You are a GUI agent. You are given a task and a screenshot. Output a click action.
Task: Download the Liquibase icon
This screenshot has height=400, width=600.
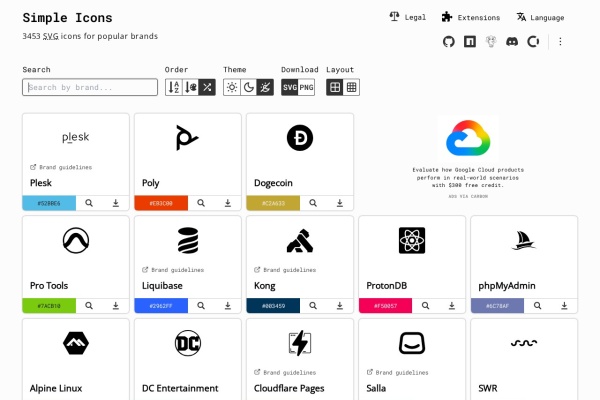pos(228,306)
